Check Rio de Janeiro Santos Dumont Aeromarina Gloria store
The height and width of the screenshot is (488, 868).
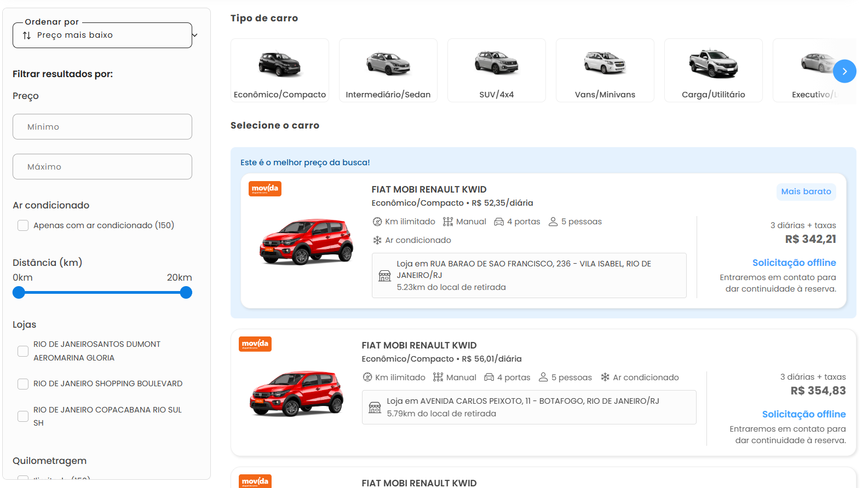coord(23,351)
